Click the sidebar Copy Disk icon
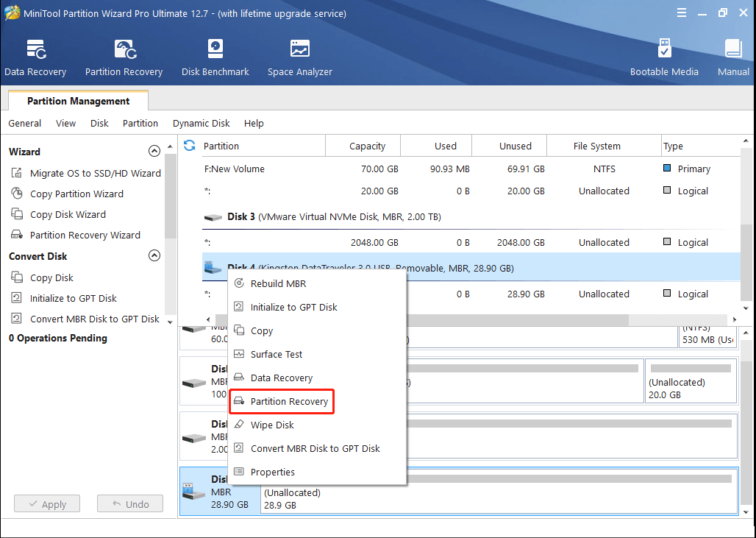This screenshot has height=538, width=756. (17, 277)
